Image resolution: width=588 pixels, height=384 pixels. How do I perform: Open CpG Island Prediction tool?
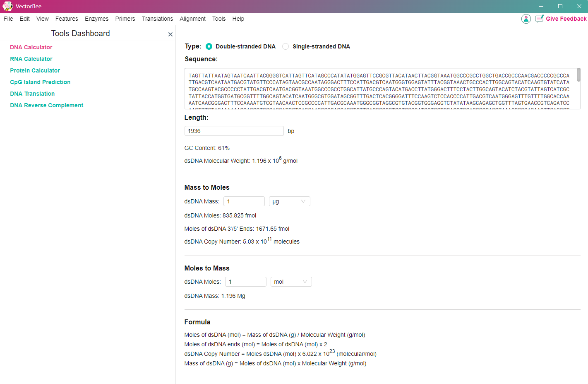(40, 82)
